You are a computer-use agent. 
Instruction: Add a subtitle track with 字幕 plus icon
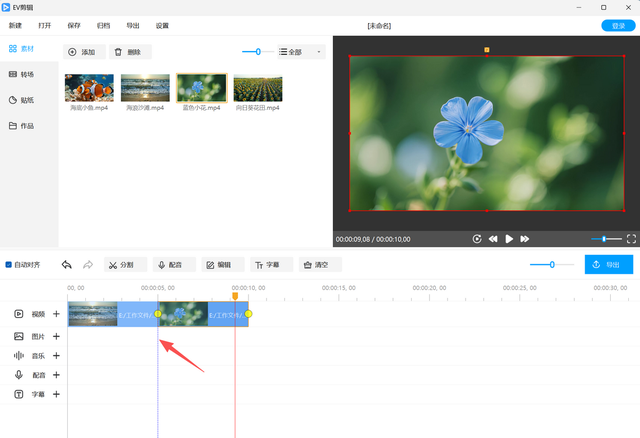point(56,395)
